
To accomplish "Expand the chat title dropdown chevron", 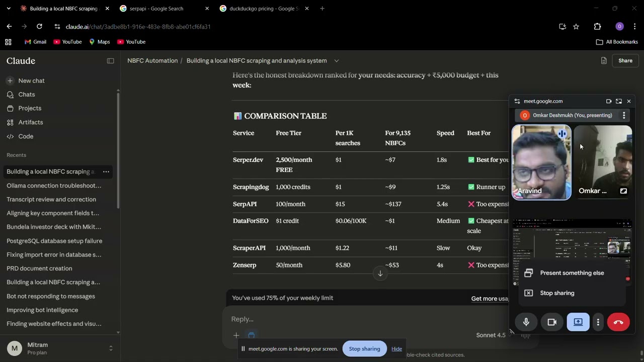I will 337,61.
